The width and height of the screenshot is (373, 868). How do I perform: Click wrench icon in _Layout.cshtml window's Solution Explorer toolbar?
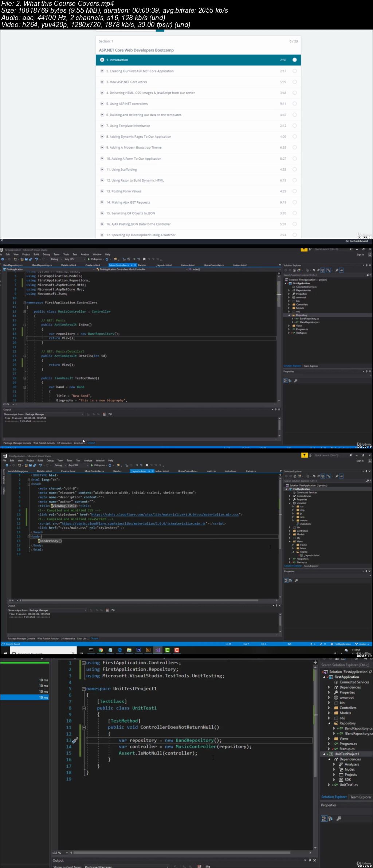337,476
